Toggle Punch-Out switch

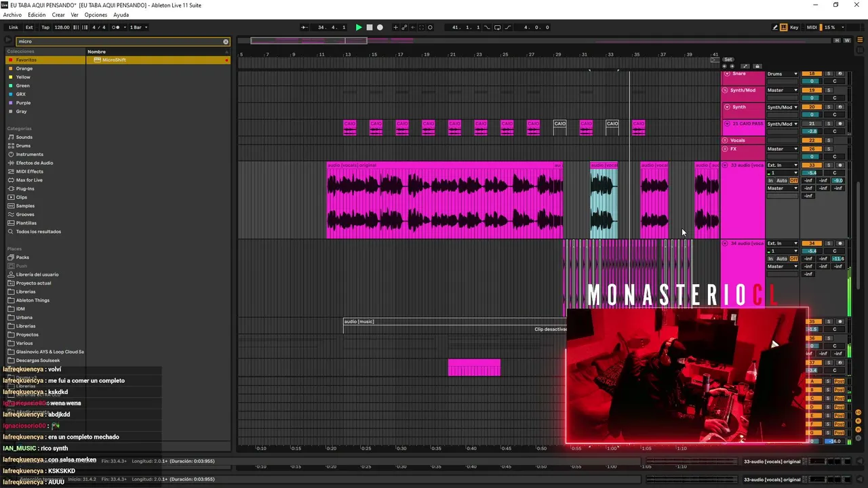point(507,27)
